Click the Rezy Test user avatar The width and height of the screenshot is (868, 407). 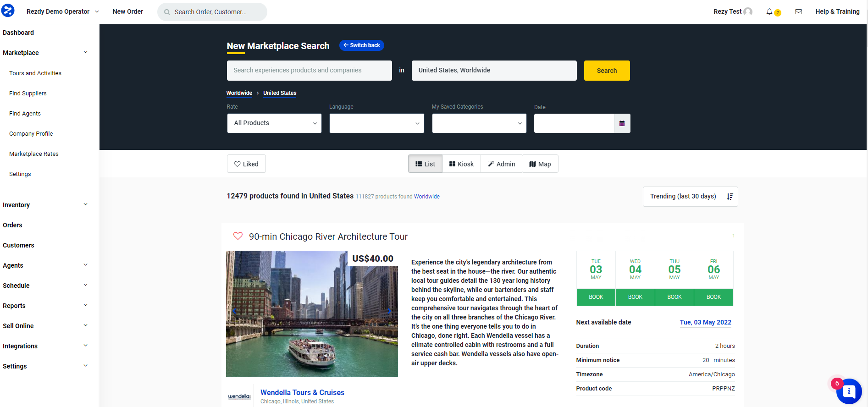[748, 11]
